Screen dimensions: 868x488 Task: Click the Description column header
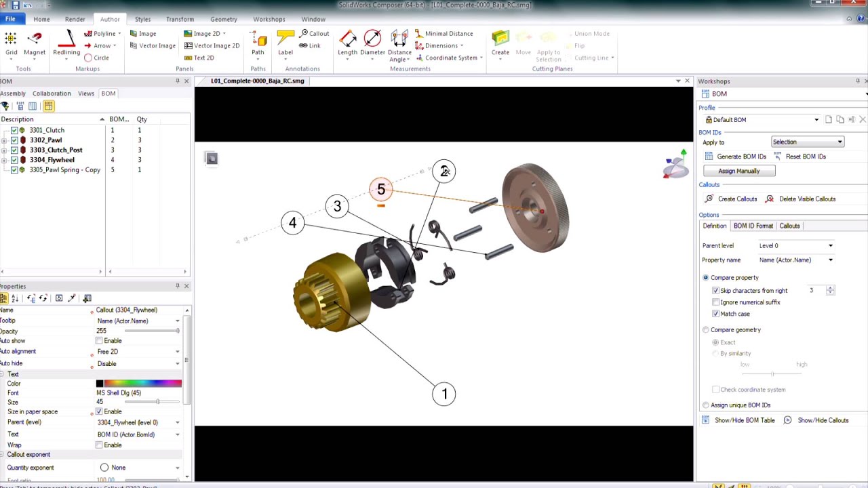pyautogui.click(x=53, y=119)
